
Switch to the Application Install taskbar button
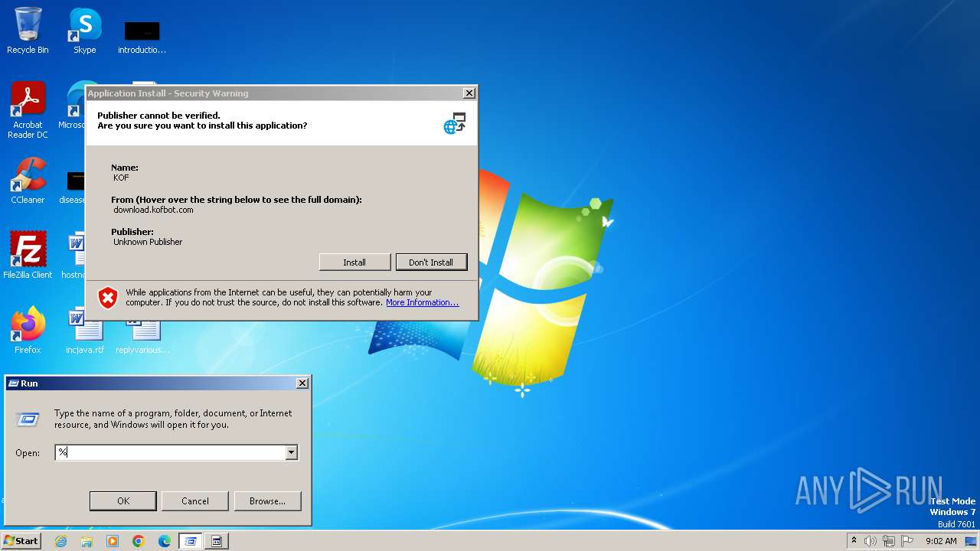click(x=217, y=541)
